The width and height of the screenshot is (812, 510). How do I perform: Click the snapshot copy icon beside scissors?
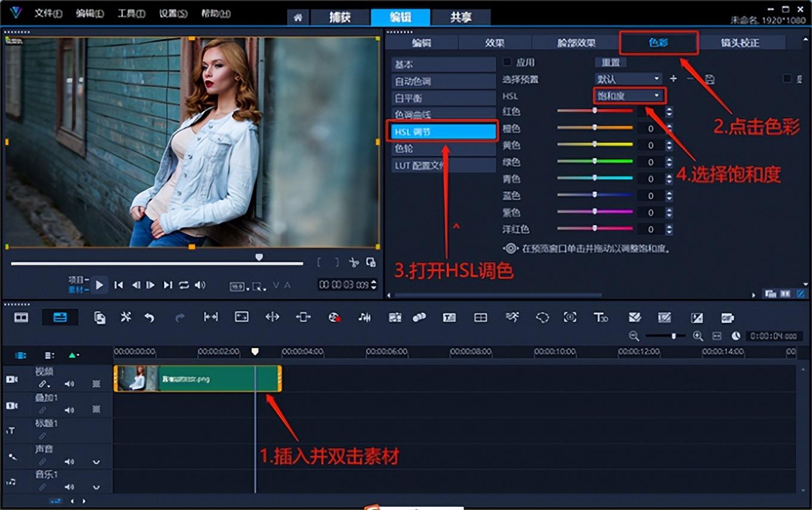tap(371, 262)
